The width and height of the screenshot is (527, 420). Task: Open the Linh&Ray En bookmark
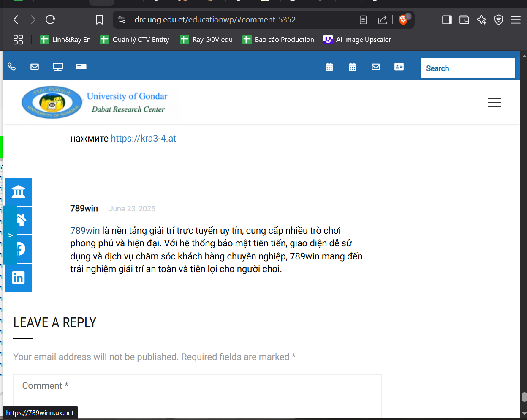(x=65, y=40)
